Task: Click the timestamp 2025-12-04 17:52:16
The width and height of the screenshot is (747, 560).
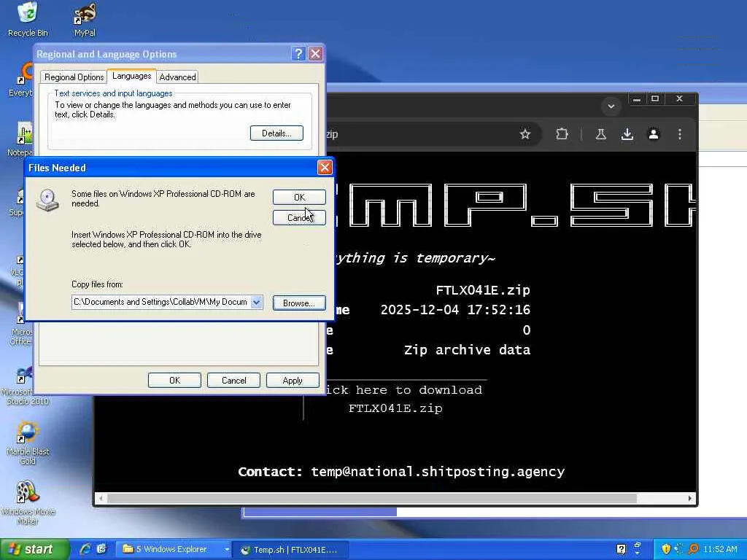Action: pyautogui.click(x=455, y=310)
